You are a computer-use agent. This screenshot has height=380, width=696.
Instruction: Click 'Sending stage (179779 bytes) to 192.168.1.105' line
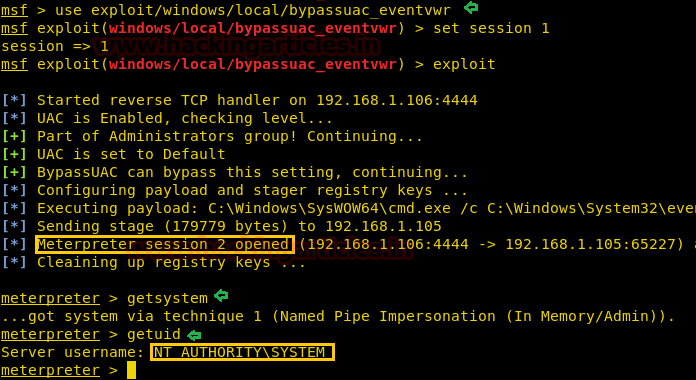[x=239, y=226]
